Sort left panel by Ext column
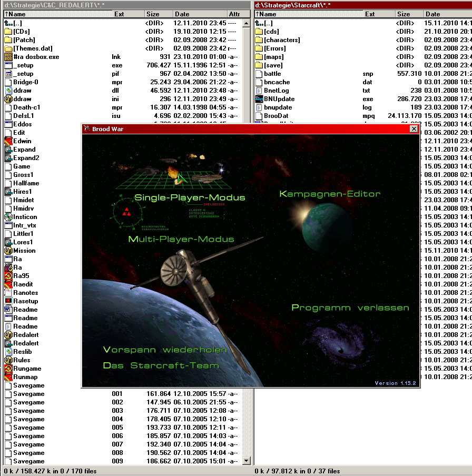Image resolution: width=472 pixels, height=476 pixels. pyautogui.click(x=129, y=14)
